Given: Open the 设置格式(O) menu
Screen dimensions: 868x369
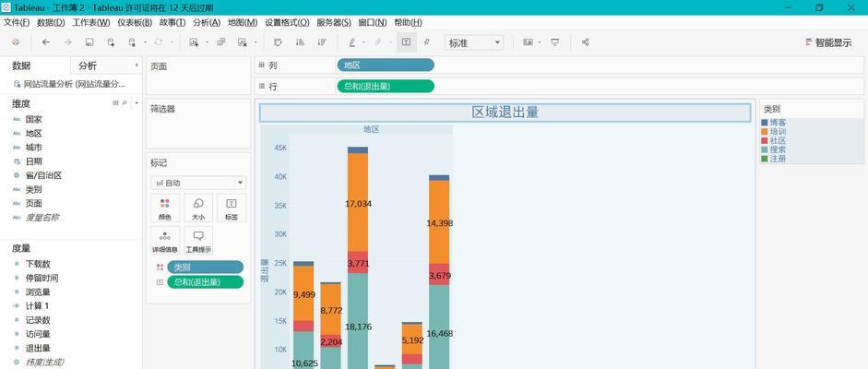Looking at the screenshot, I should coord(287,23).
